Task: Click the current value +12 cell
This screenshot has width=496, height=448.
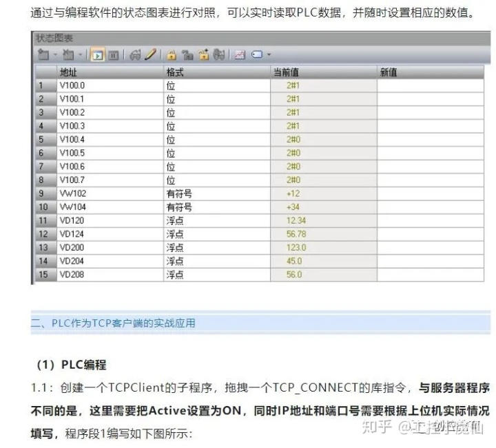Action: click(324, 193)
